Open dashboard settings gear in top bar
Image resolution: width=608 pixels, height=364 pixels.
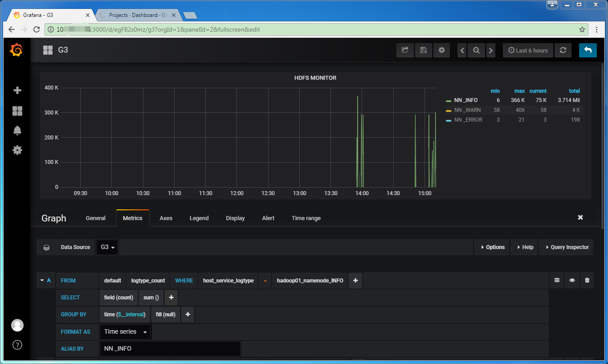click(x=441, y=50)
